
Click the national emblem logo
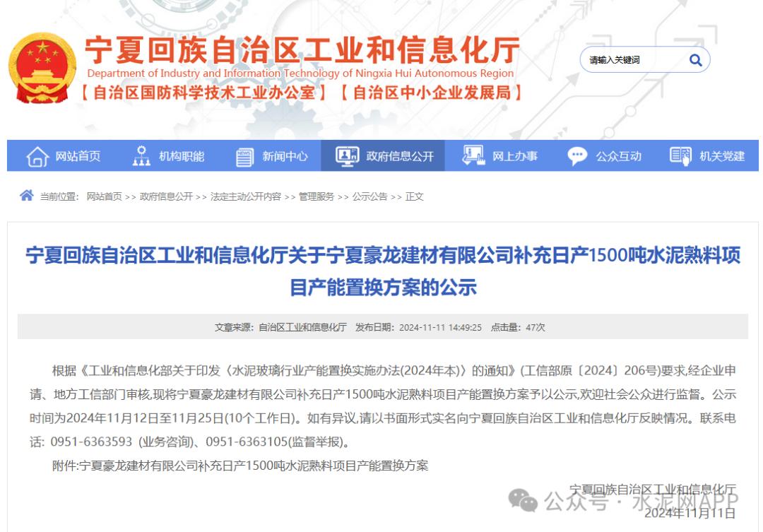coord(42,68)
